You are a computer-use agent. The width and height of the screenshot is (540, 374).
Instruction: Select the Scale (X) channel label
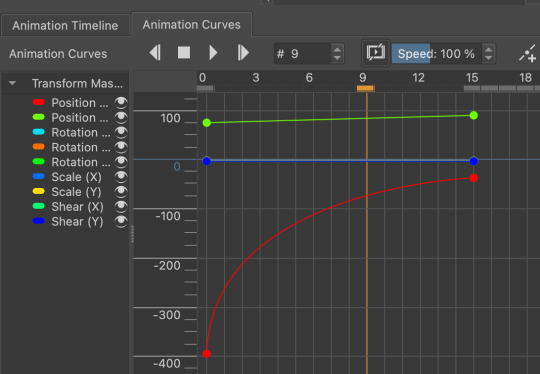coord(76,177)
